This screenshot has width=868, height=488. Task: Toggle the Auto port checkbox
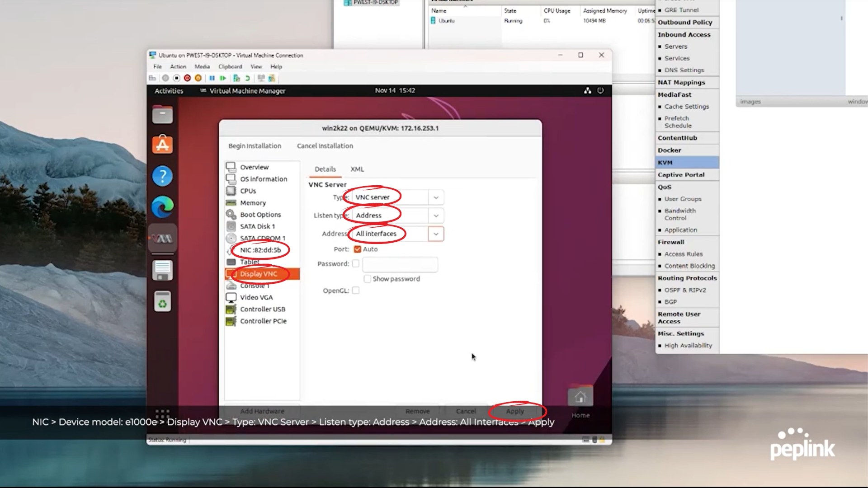(358, 249)
